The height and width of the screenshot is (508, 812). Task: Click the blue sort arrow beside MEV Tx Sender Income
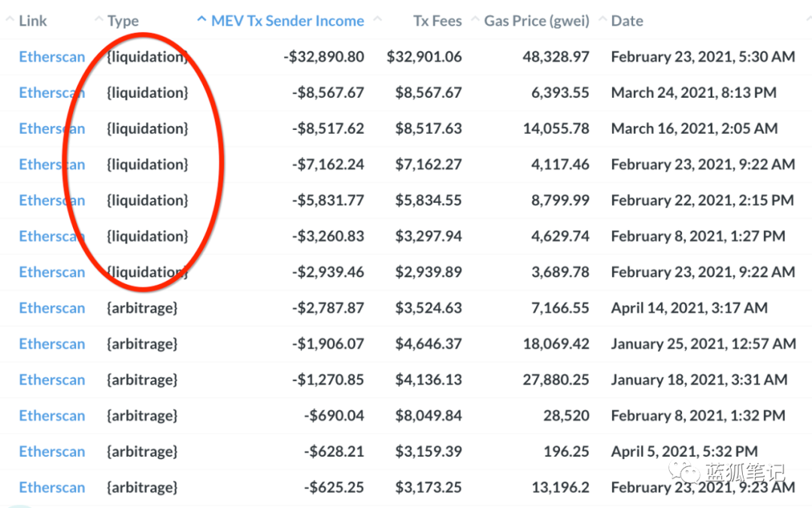[x=201, y=20]
